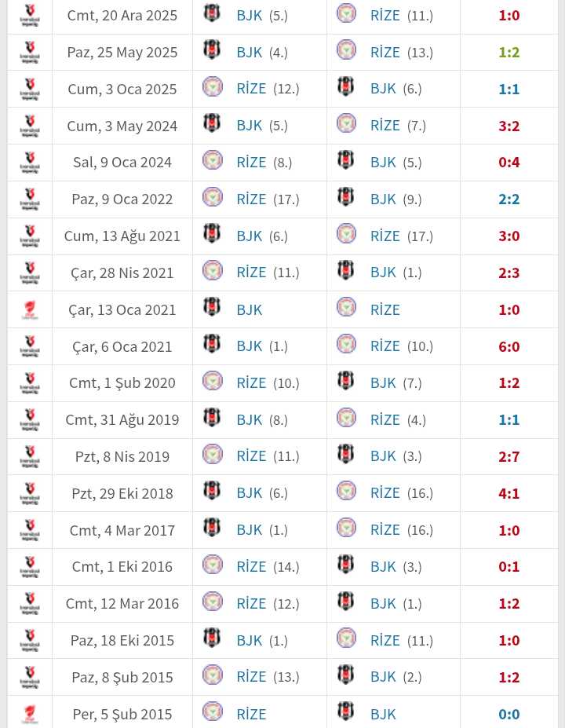
Task: Click Süper Lig icon on 20 Ara 2025 row
Action: click(x=30, y=16)
